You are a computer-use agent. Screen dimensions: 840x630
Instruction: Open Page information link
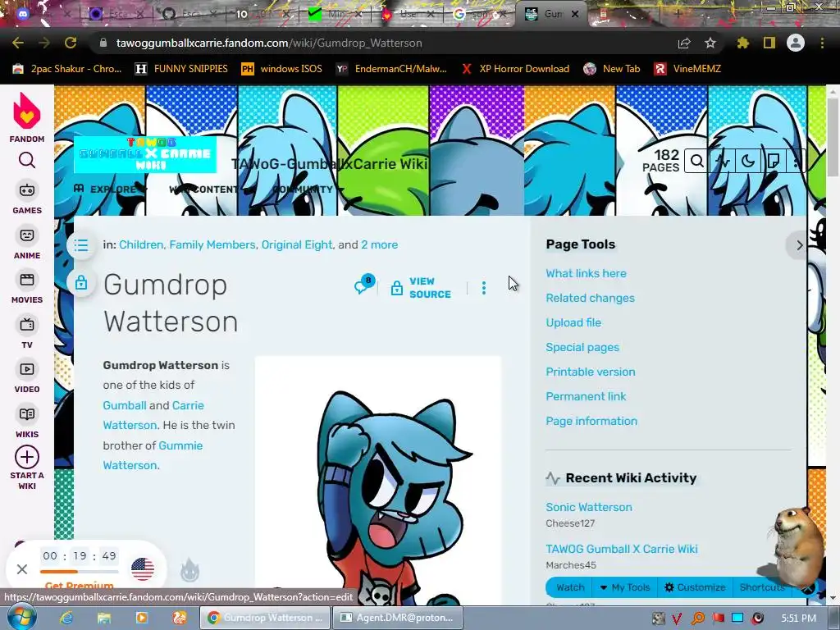coord(591,421)
